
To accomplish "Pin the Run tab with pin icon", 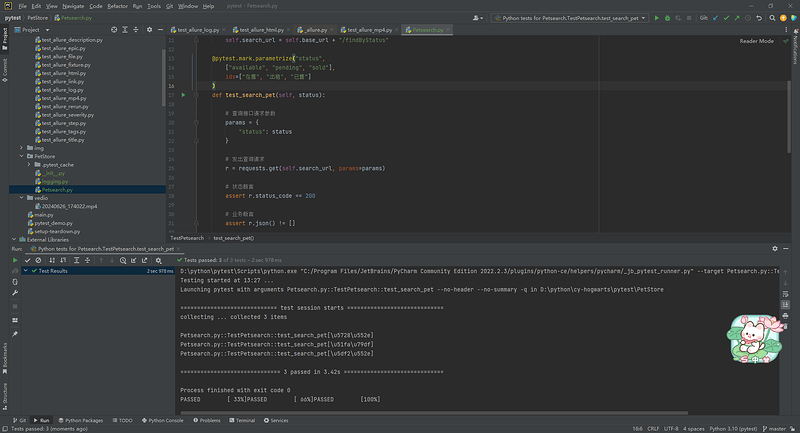I will click(x=15, y=334).
